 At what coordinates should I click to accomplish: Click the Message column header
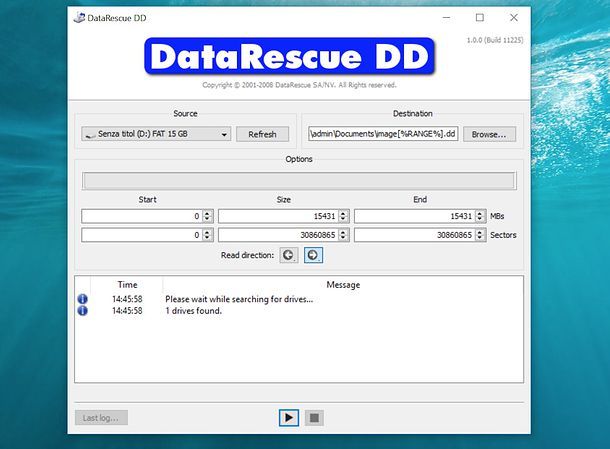coord(343,285)
